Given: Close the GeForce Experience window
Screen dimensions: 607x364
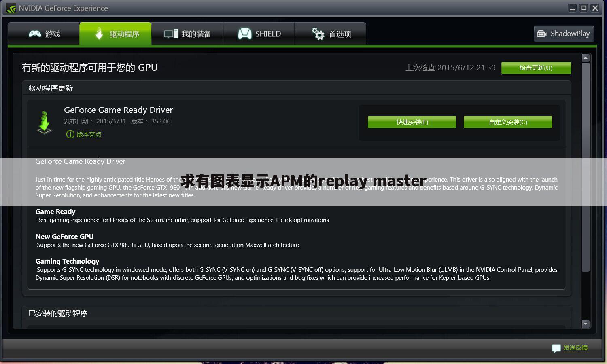Looking at the screenshot, I should coord(595,8).
